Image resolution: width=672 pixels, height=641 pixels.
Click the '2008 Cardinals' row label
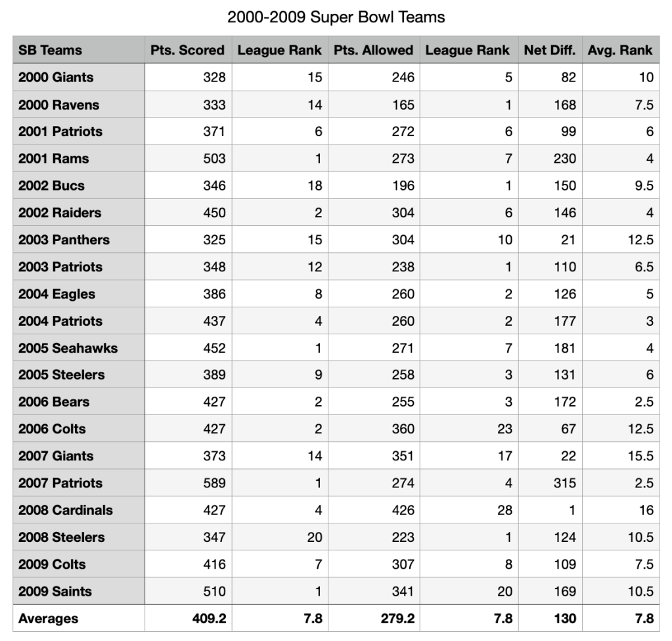coord(65,510)
